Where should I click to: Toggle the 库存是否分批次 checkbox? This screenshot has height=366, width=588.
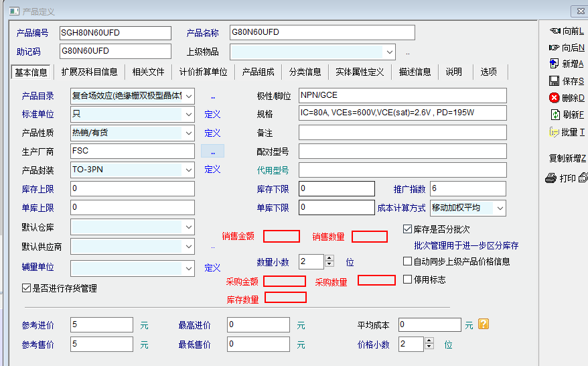[407, 229]
